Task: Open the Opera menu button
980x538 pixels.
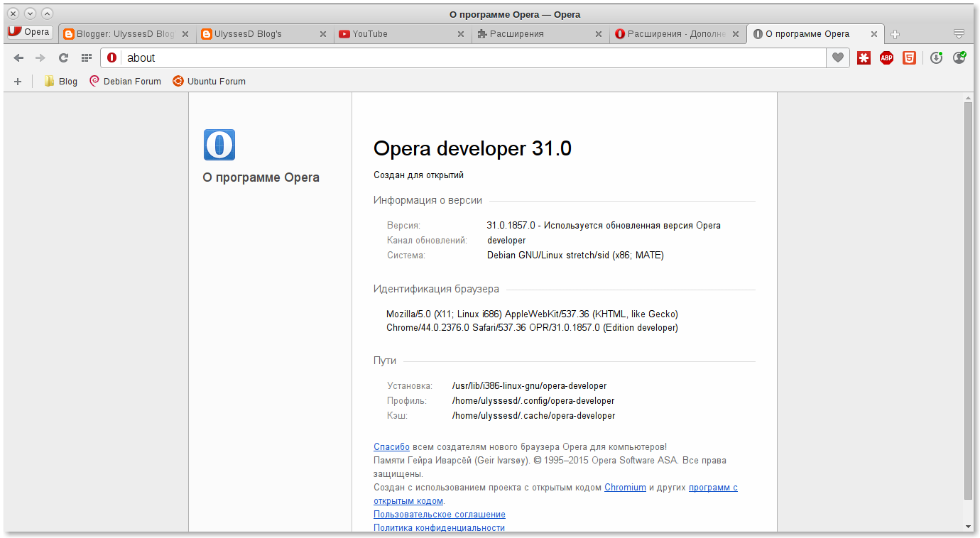Action: (x=28, y=32)
